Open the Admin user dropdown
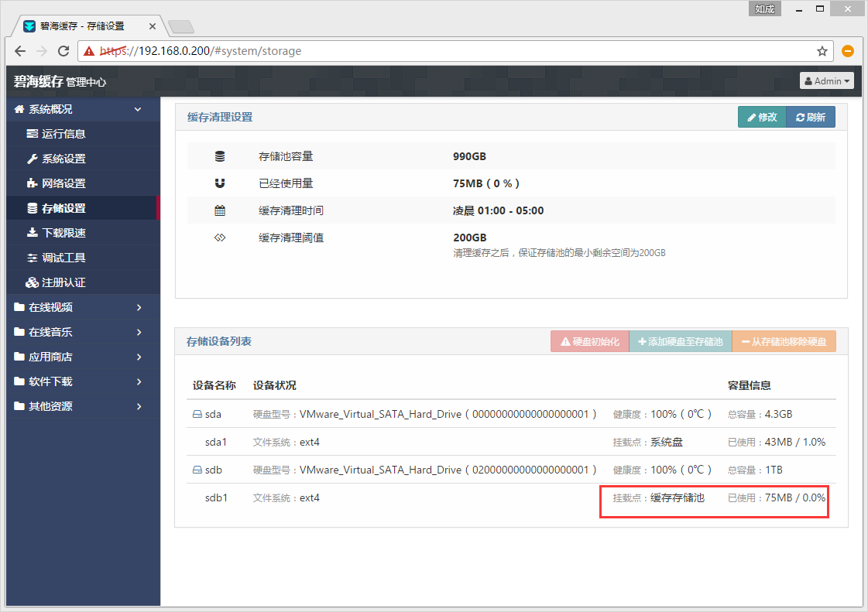 (827, 80)
